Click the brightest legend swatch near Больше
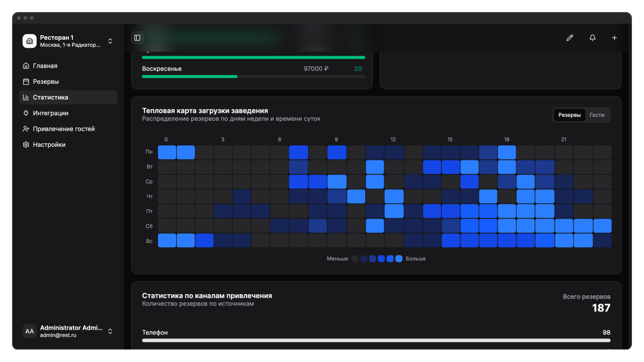This screenshot has height=362, width=644. point(399,259)
